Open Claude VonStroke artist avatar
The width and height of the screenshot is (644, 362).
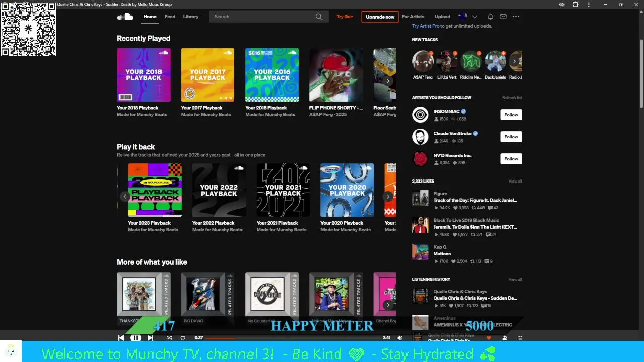[420, 137]
